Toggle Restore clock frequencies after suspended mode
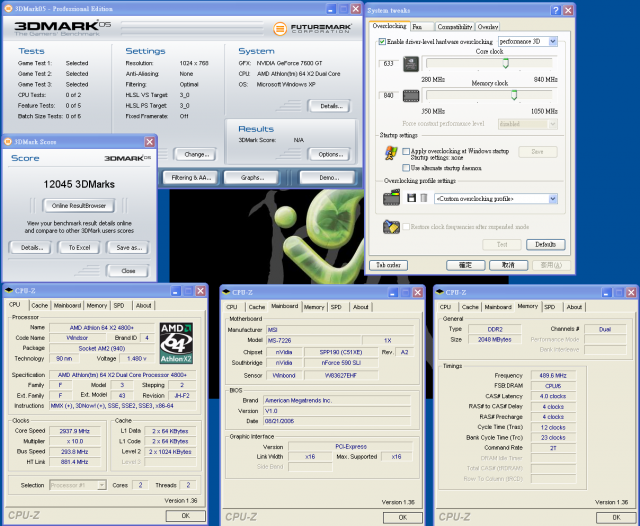The image size is (640, 526). coord(406,226)
